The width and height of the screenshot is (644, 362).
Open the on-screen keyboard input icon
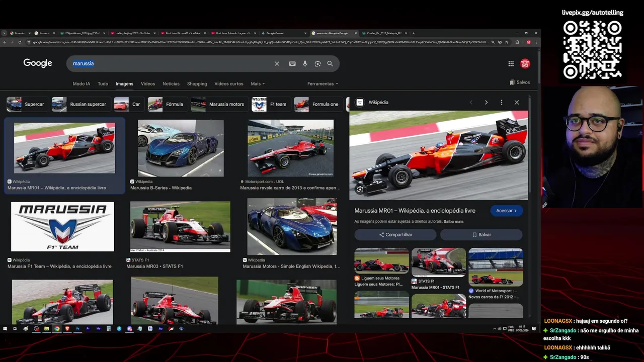point(292,64)
